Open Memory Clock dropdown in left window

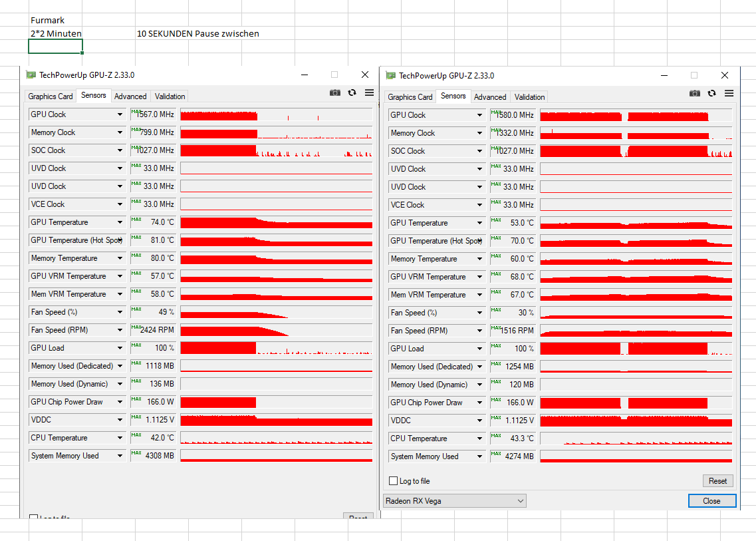(x=120, y=132)
